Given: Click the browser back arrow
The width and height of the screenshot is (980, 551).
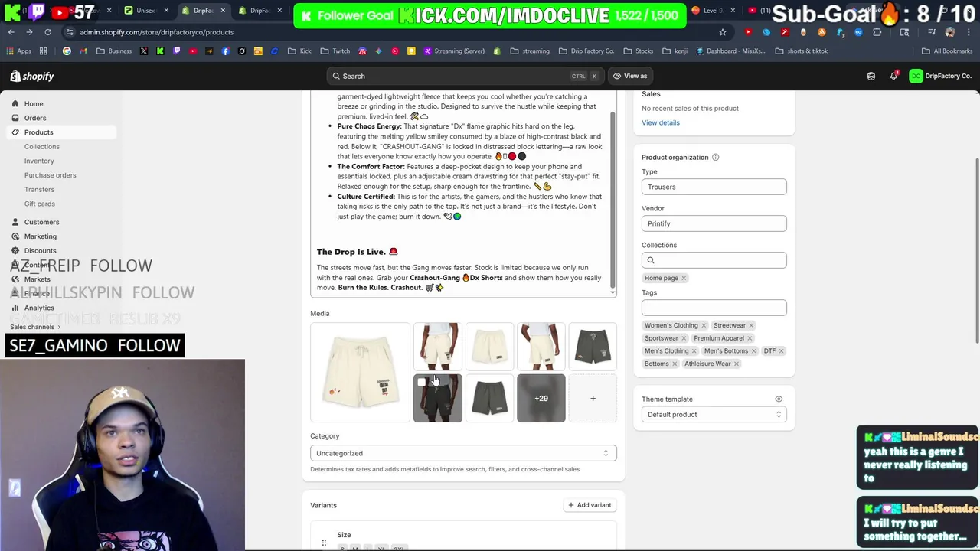Looking at the screenshot, I should [11, 32].
